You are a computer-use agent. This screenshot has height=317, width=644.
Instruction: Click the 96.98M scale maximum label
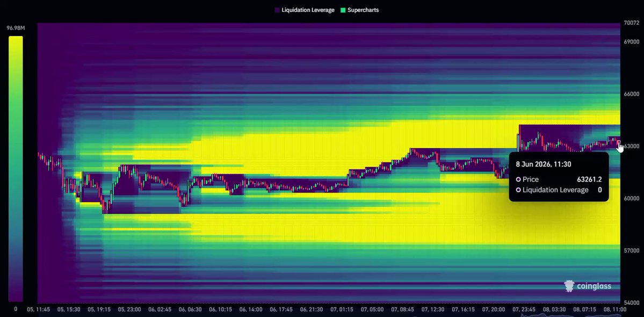(16, 28)
